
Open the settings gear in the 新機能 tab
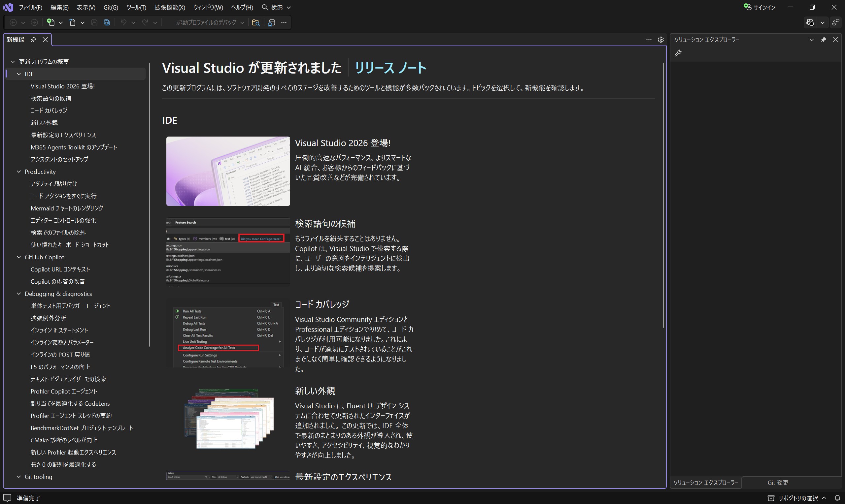pyautogui.click(x=660, y=40)
